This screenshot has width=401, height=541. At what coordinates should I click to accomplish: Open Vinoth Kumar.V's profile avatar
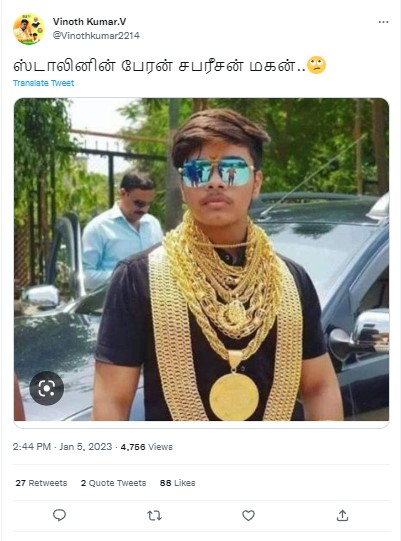(x=29, y=29)
